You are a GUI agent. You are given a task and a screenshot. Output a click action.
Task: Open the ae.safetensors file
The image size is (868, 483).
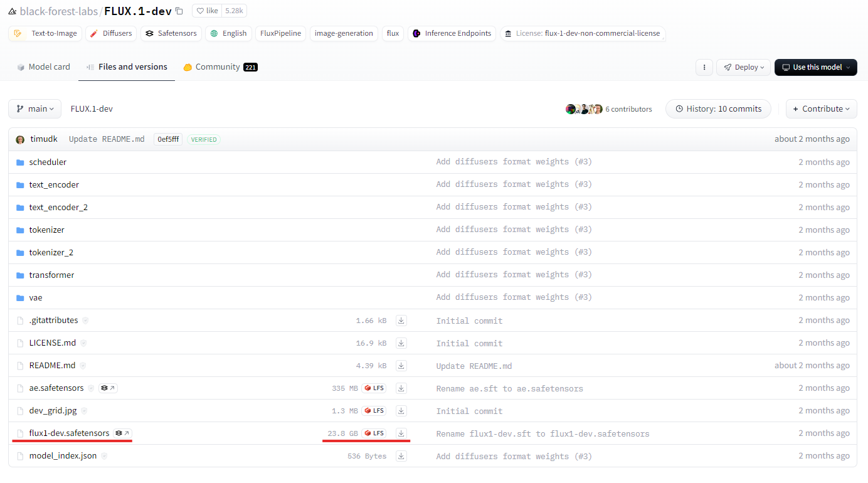point(56,388)
